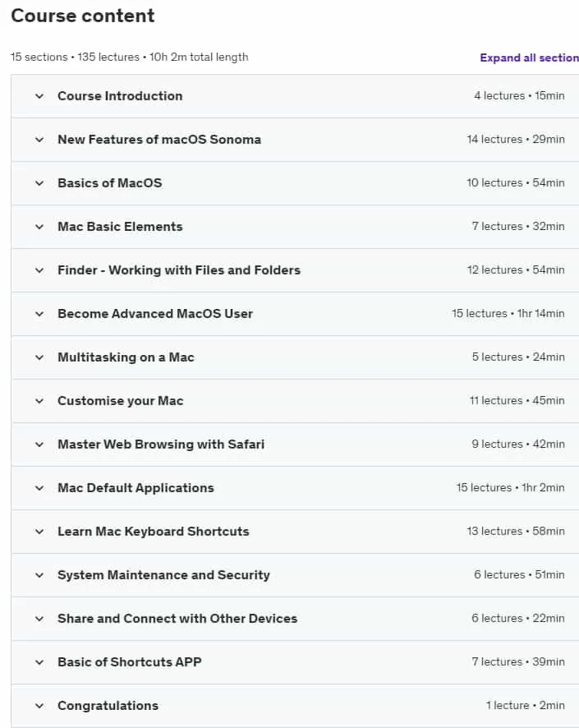The height and width of the screenshot is (728, 579).
Task: Expand Finder - Working with Files and Folders
Action: pos(295,270)
